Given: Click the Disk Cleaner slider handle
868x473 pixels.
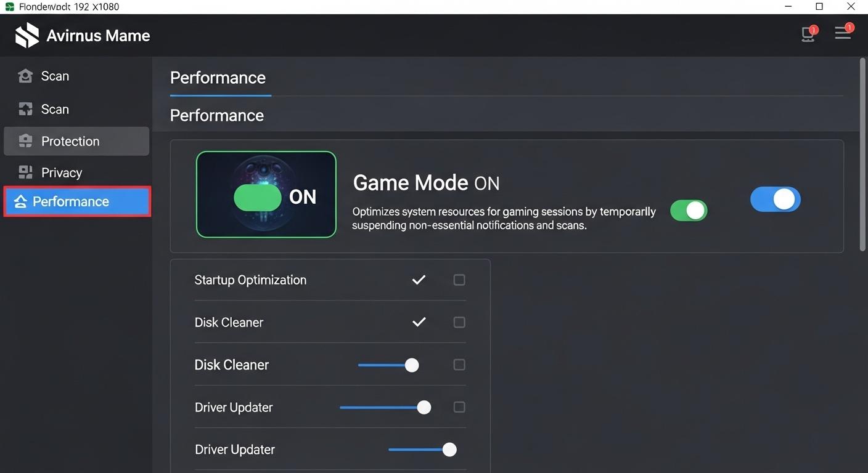Looking at the screenshot, I should click(x=412, y=366).
